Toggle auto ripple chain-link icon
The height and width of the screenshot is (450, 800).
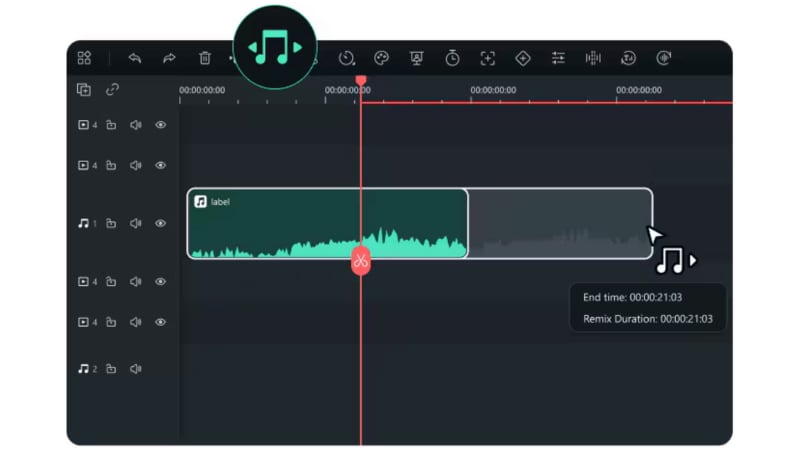(112, 90)
